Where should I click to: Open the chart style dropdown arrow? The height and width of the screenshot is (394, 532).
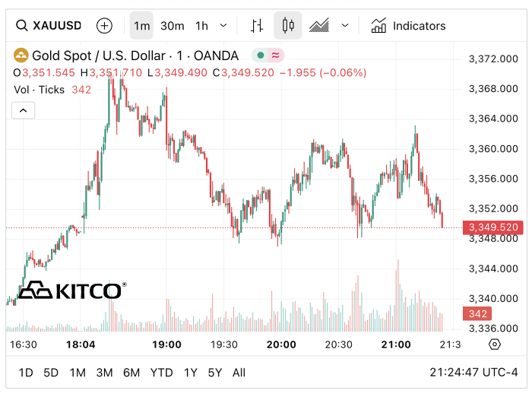click(345, 25)
